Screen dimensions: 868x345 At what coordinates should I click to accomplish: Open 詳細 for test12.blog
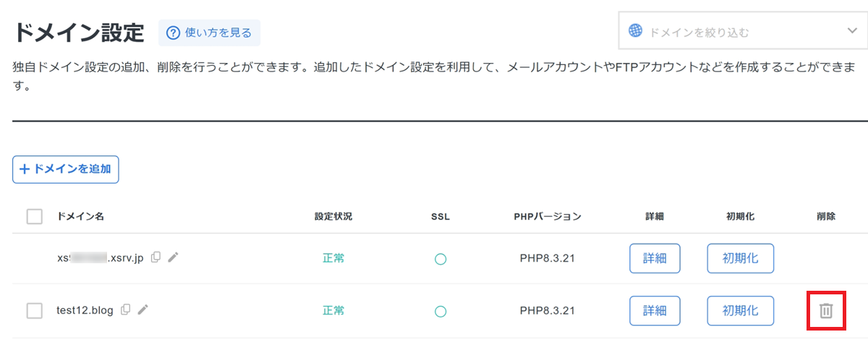click(655, 310)
